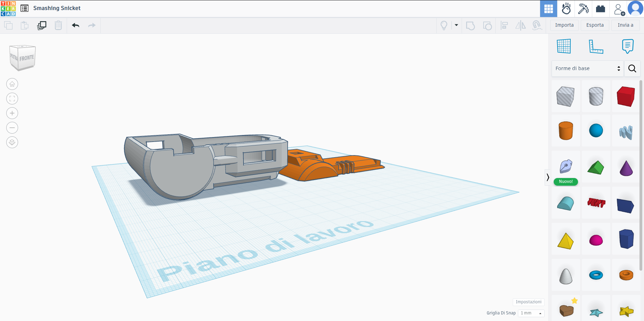Click the shapes panel scrollbar
Viewport: 644px width, 321px height.
(641, 175)
